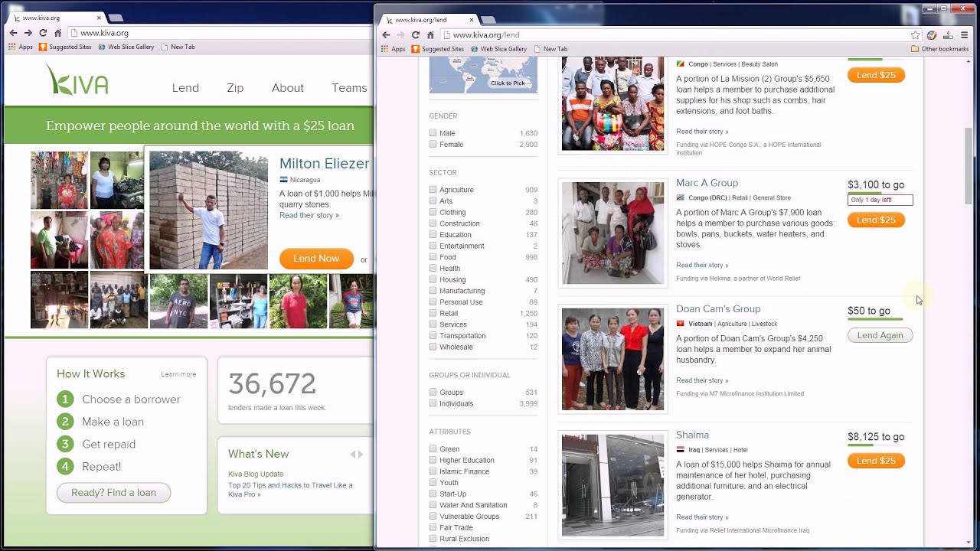Go to previous What's New item

pyautogui.click(x=353, y=454)
